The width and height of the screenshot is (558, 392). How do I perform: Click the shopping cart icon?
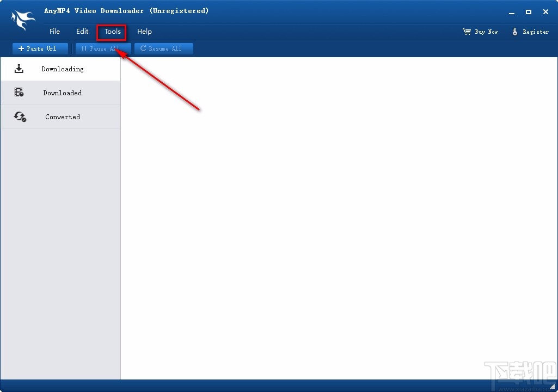pyautogui.click(x=467, y=32)
